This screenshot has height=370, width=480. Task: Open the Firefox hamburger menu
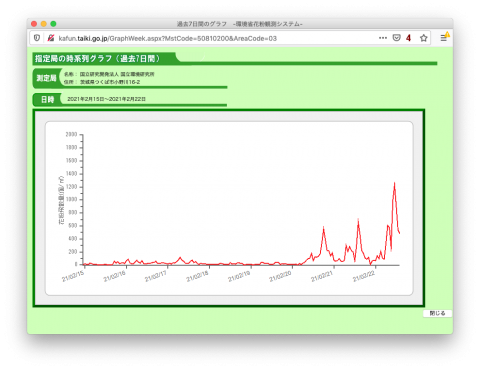pos(443,38)
